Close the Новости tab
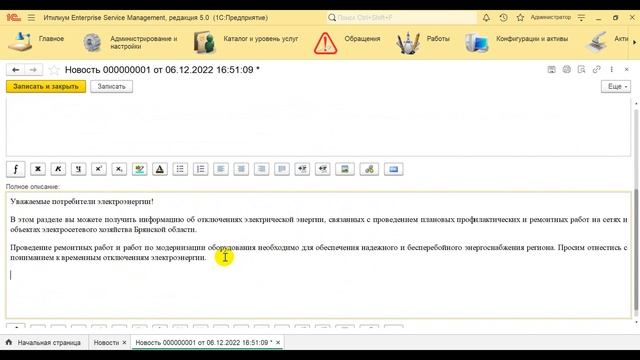Viewport: 640px width, 360px height. 124,342
